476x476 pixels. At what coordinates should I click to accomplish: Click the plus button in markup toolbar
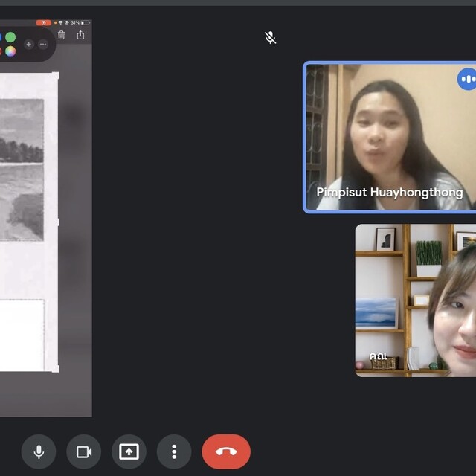pyautogui.click(x=29, y=44)
